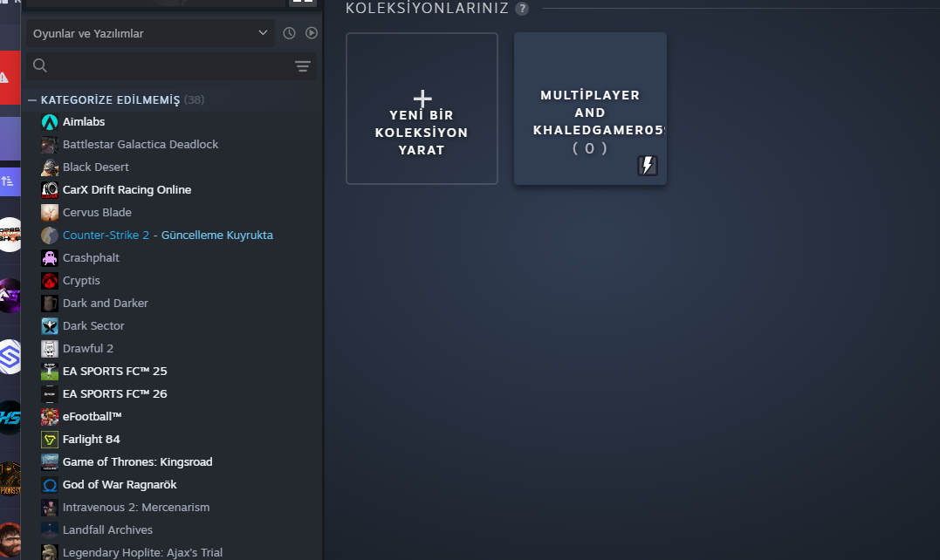Click the Dark and Darker icon
The height and width of the screenshot is (560, 940).
pos(50,304)
